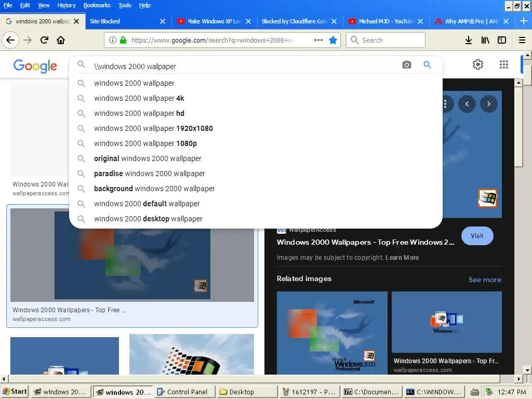Image resolution: width=532 pixels, height=399 pixels.
Task: Open the View menu
Action: [x=44, y=5]
